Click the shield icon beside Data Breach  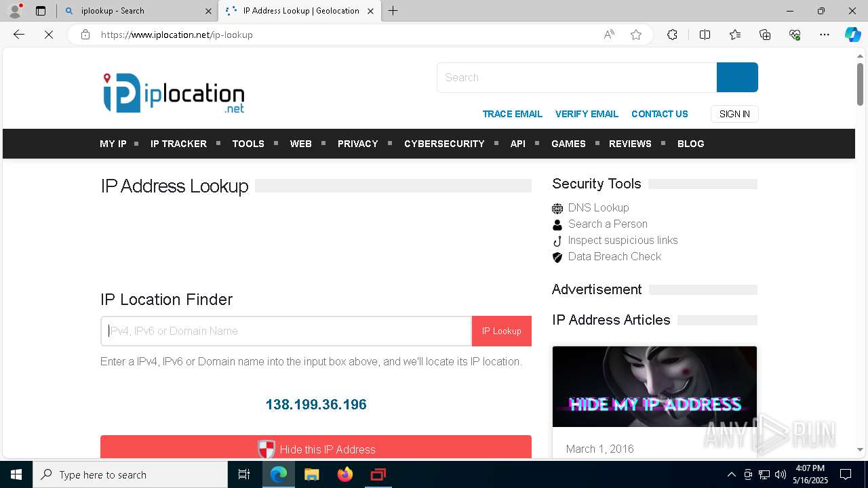click(x=557, y=257)
